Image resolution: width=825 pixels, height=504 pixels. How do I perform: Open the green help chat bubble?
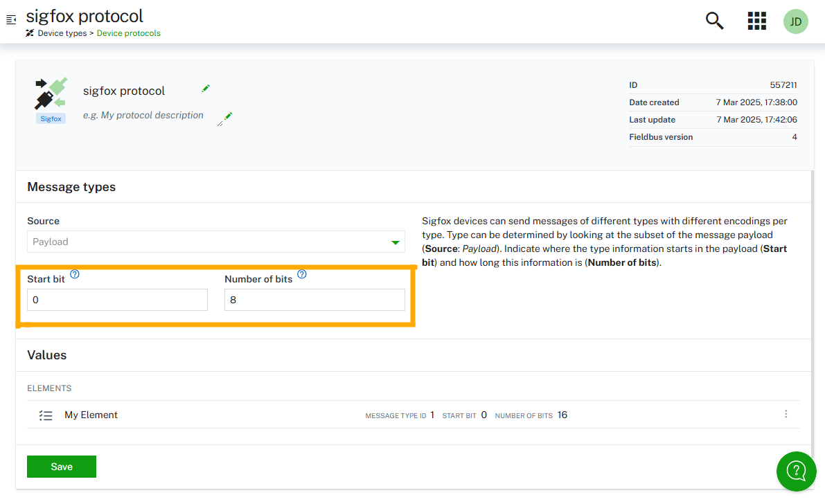pos(796,471)
